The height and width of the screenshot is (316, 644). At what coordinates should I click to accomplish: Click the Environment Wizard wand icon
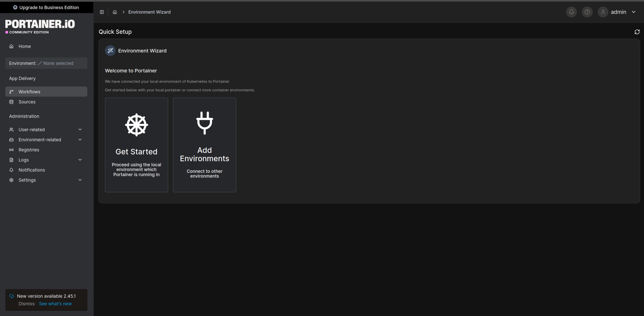click(110, 51)
